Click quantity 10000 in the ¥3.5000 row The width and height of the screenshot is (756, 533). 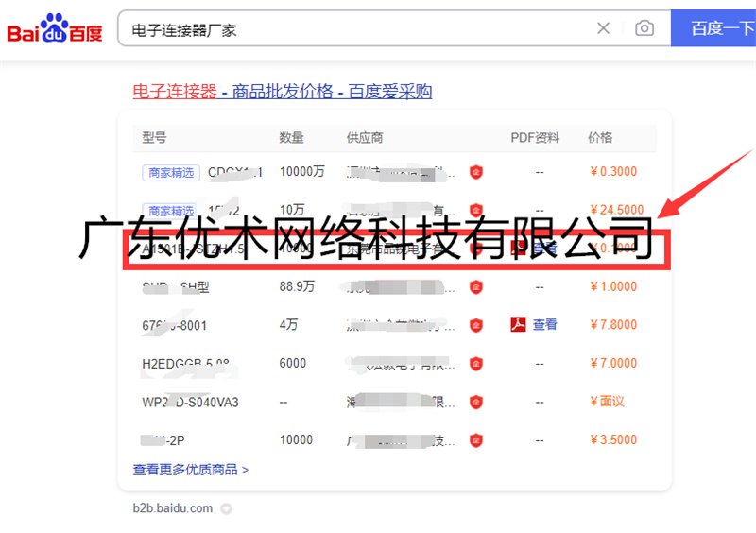(296, 439)
